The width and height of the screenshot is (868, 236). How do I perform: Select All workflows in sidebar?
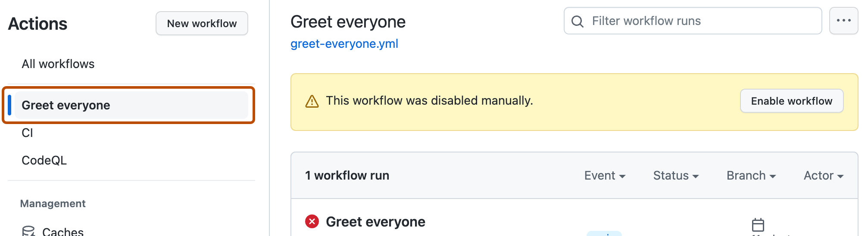(x=58, y=64)
